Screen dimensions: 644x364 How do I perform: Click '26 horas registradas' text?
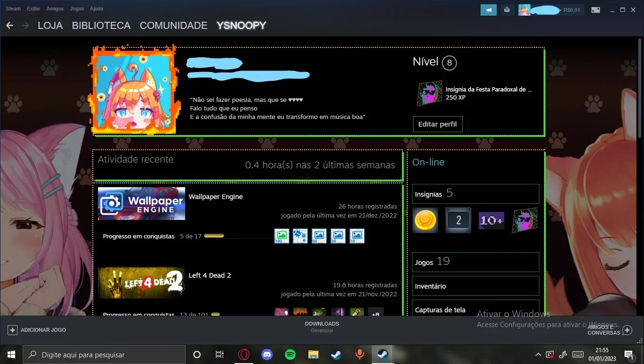(367, 207)
